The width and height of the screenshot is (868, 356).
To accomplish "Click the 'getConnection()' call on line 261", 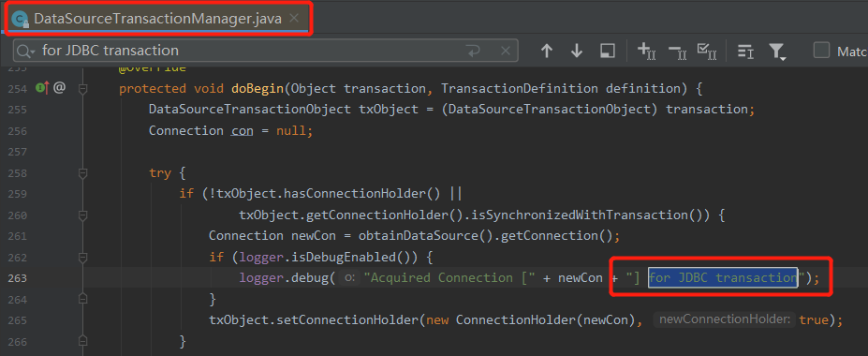I will pos(557,236).
